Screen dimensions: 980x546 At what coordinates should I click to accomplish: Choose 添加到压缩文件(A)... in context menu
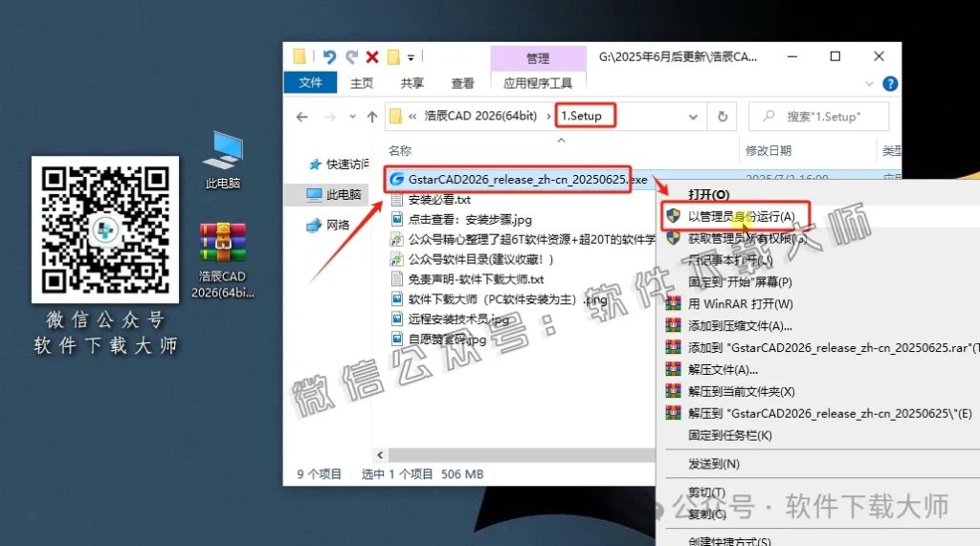pyautogui.click(x=740, y=326)
